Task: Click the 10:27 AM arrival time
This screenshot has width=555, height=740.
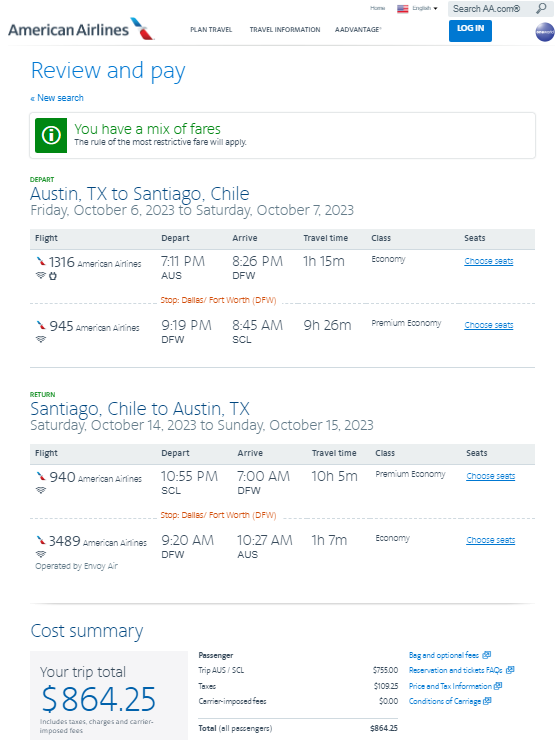Action: [x=265, y=540]
